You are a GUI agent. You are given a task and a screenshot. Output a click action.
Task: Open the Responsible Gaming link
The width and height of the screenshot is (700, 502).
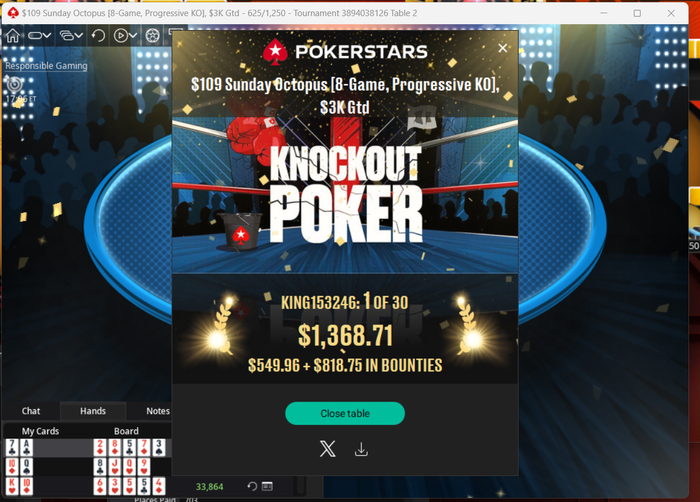[46, 66]
